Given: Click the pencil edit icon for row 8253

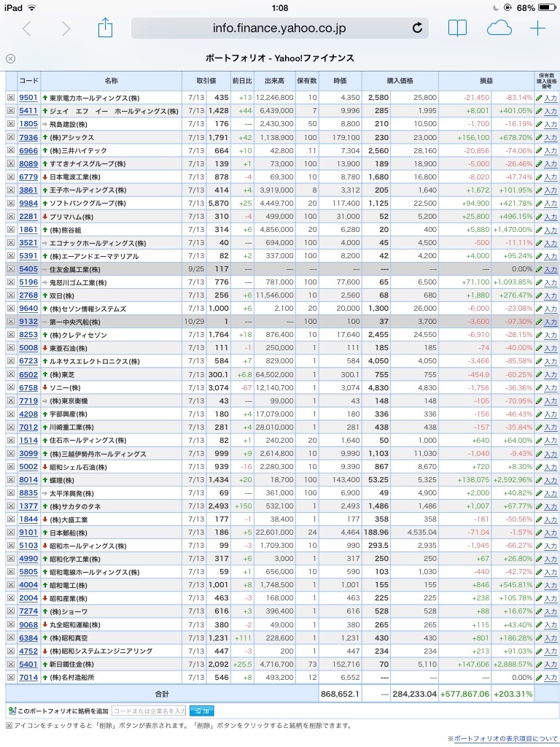Looking at the screenshot, I should (x=539, y=335).
